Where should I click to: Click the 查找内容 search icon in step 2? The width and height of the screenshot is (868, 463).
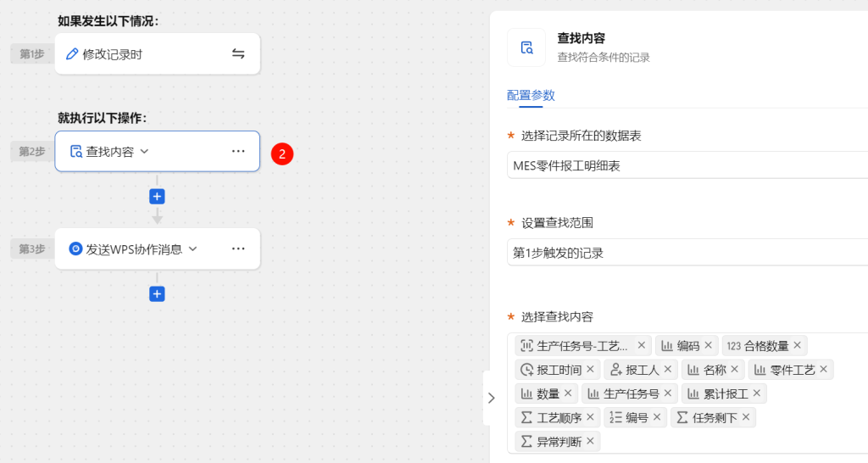coord(75,151)
